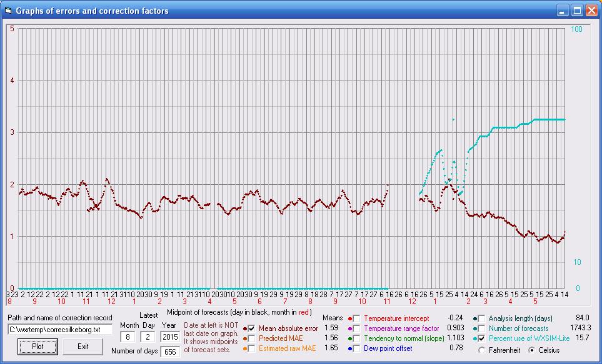Click the Day input field
Image resolution: width=602 pixels, height=364 pixels.
pos(148,336)
